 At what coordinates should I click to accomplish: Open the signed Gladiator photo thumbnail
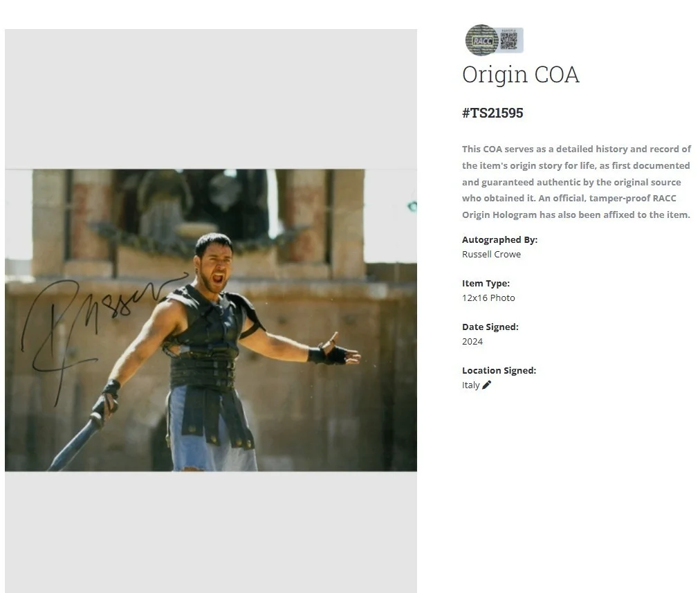tap(211, 320)
